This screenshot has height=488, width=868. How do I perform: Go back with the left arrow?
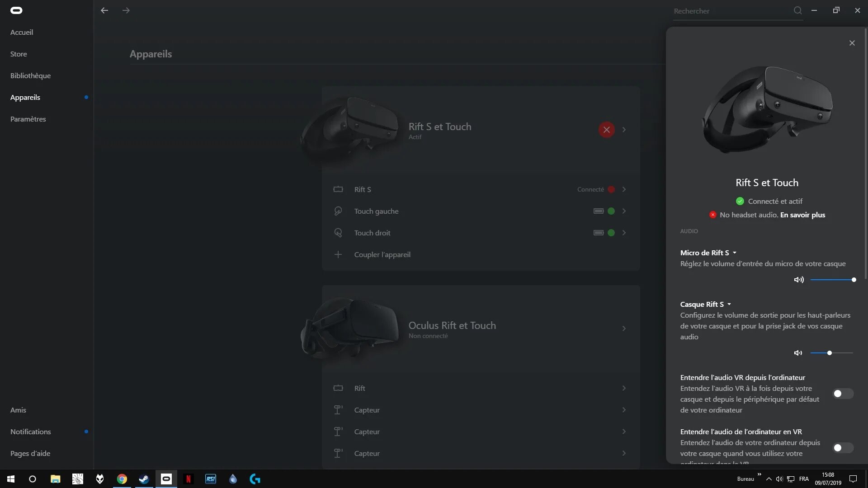pos(104,10)
